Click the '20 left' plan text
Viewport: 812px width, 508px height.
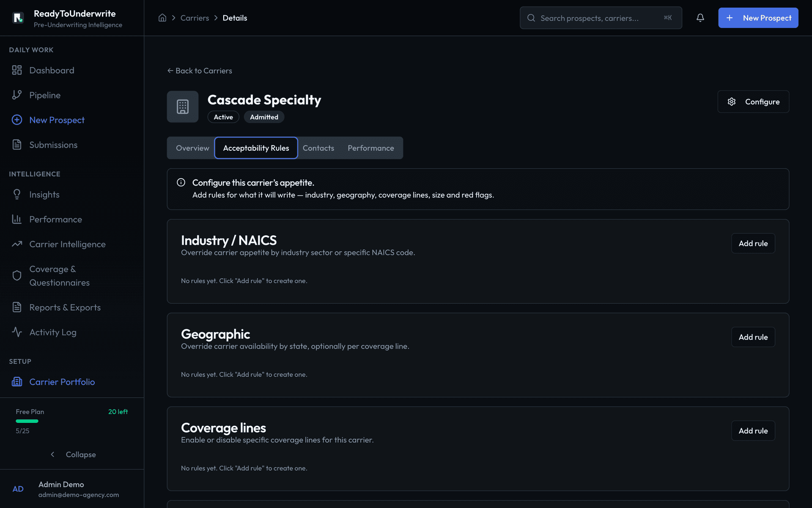(118, 411)
